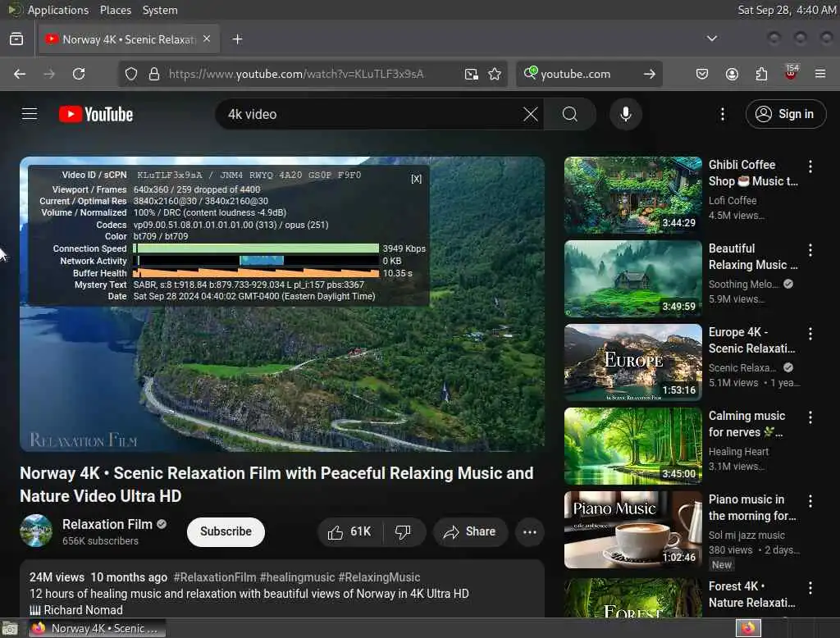Open options for Beautiful Relaxing Music video
This screenshot has width=840, height=638.
coord(810,250)
